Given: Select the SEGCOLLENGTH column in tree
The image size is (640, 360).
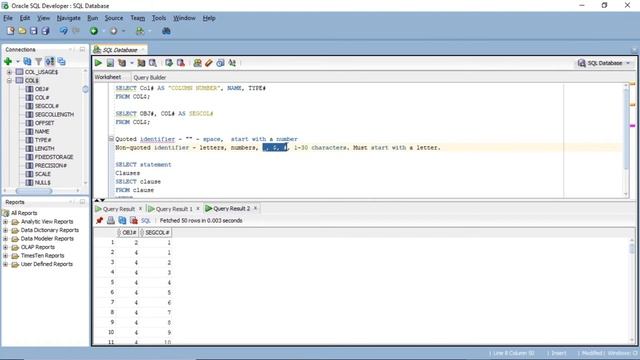Looking at the screenshot, I should click(x=54, y=114).
